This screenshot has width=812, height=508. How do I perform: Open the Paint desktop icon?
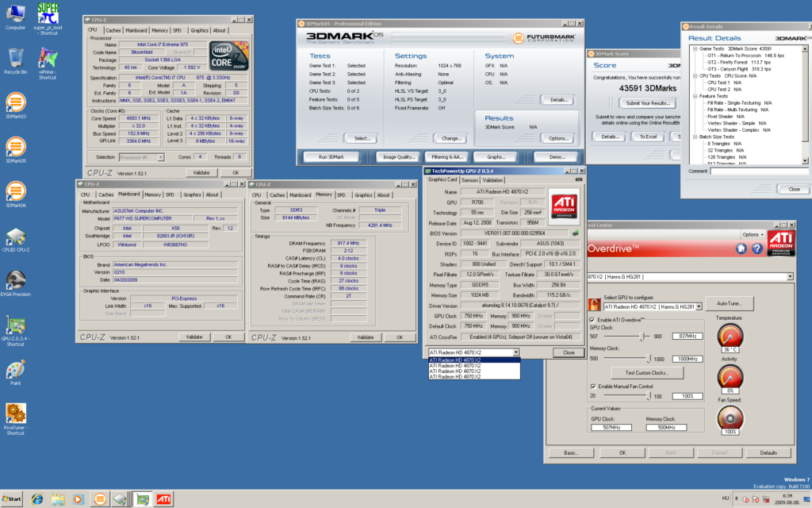pos(16,373)
